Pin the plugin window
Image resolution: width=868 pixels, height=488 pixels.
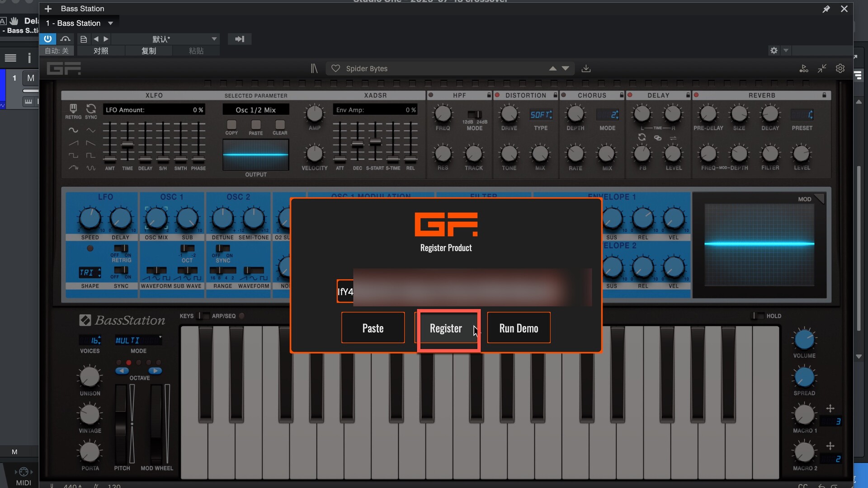click(x=826, y=9)
